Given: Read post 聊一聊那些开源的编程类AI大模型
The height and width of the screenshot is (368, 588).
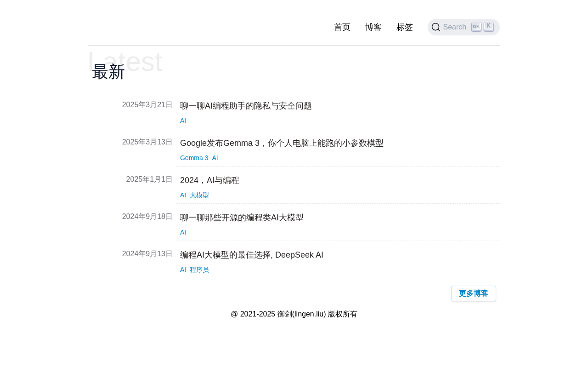Looking at the screenshot, I should click(242, 218).
